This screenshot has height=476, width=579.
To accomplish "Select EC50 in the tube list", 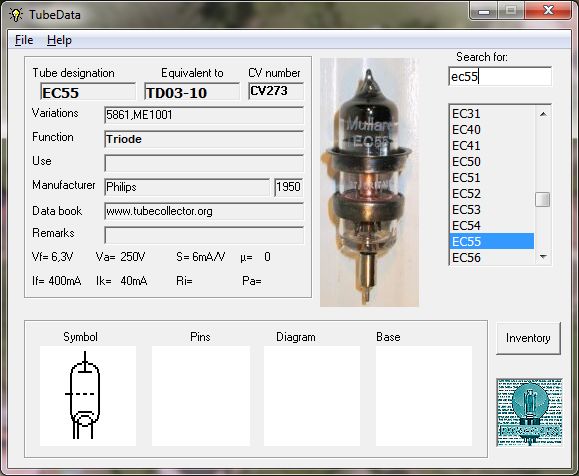I will pos(491,162).
